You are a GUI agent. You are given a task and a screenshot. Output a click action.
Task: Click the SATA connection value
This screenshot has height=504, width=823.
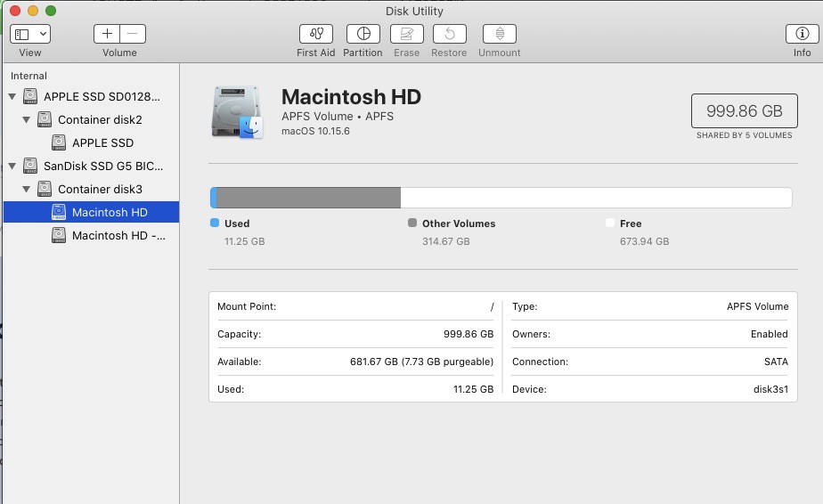[x=776, y=362]
